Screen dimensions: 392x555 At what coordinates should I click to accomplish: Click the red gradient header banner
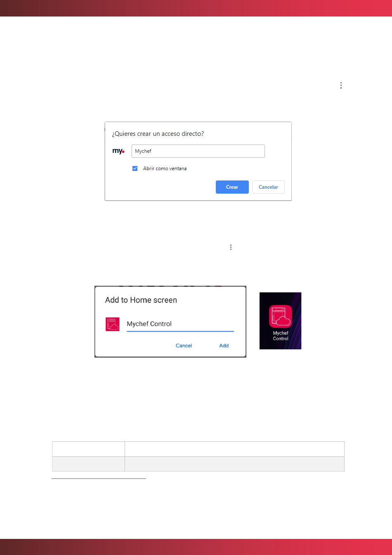[x=196, y=8]
